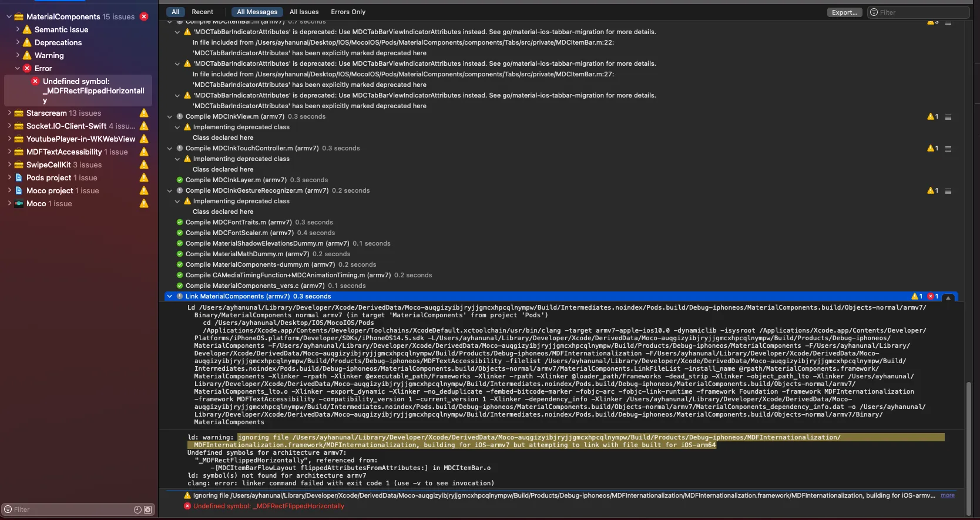Screen dimensions: 980x520
Task: Click success checkmark of Compile MDCFontTraits.m
Action: [180, 222]
